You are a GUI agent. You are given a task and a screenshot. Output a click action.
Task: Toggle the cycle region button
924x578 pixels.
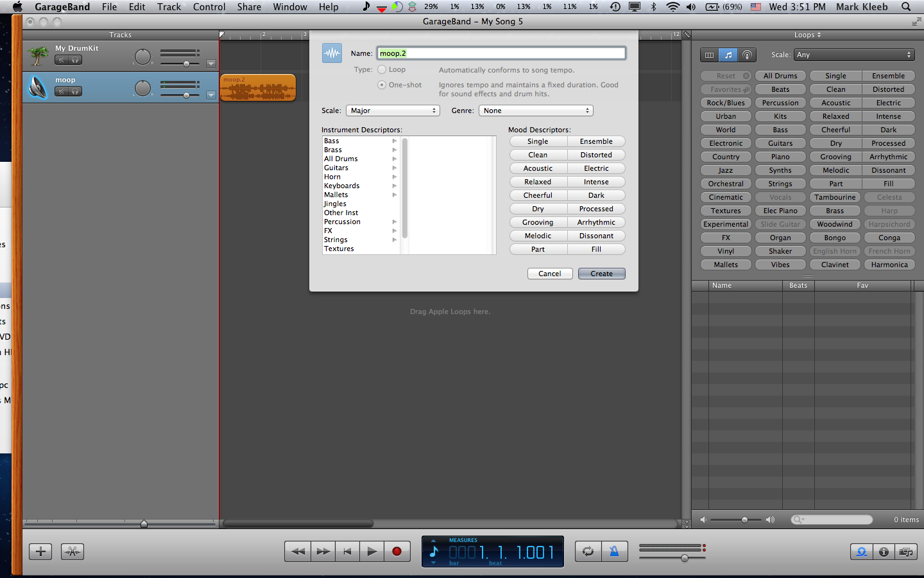coord(588,551)
